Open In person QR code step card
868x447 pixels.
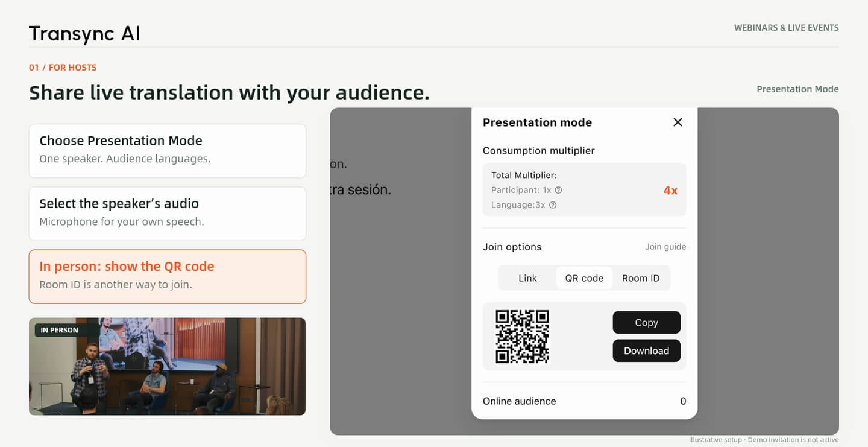pyautogui.click(x=168, y=276)
